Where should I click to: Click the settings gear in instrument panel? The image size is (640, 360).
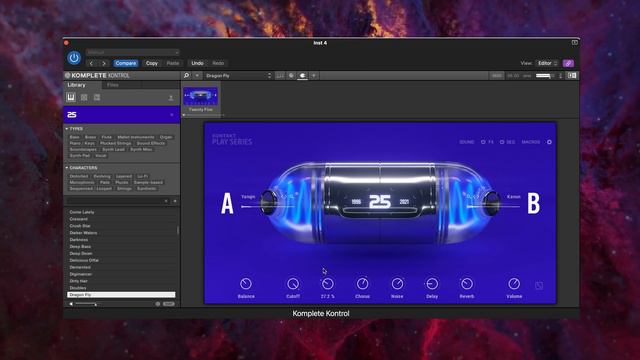549,142
